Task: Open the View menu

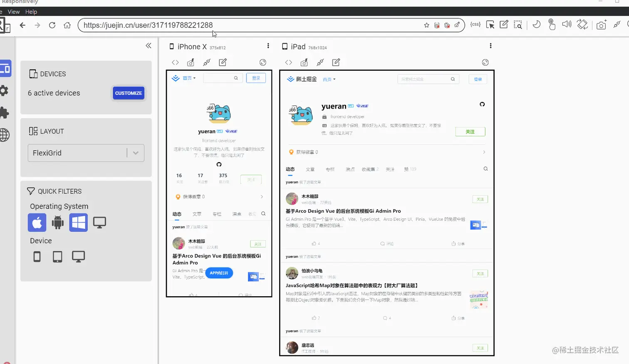Action: coord(14,12)
